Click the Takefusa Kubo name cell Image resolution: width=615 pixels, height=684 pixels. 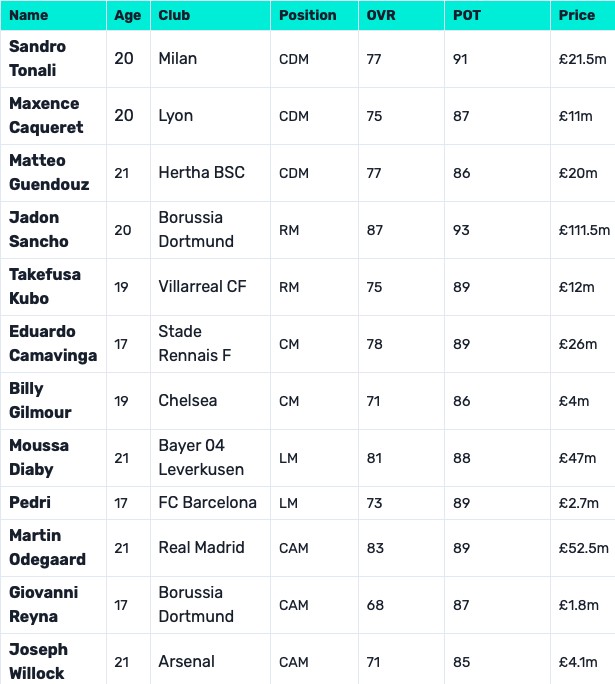pyautogui.click(x=45, y=287)
